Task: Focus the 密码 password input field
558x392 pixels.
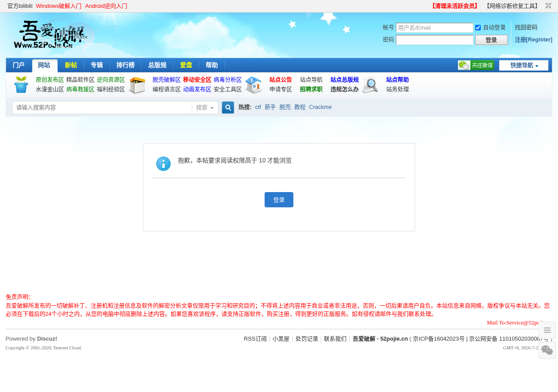Action: click(x=434, y=40)
